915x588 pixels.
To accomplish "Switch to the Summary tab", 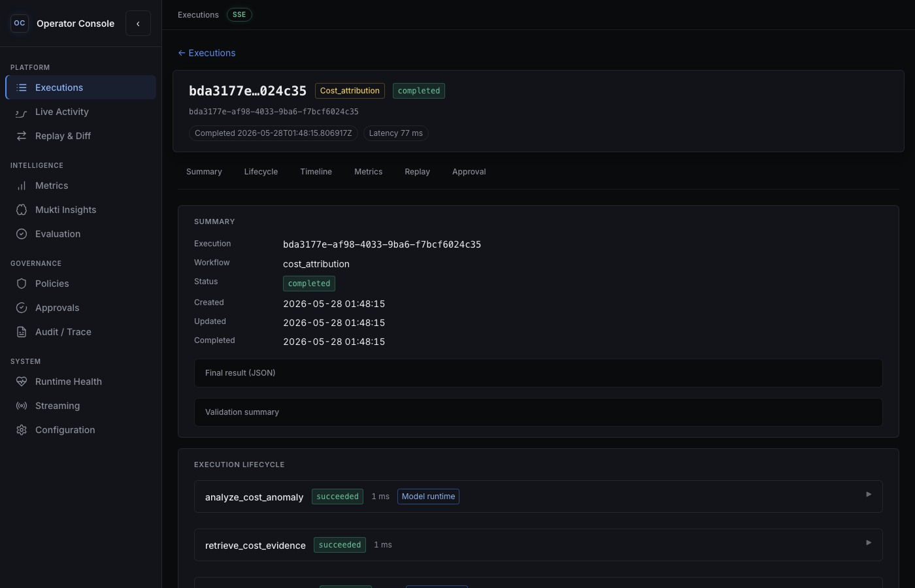I will 204,172.
